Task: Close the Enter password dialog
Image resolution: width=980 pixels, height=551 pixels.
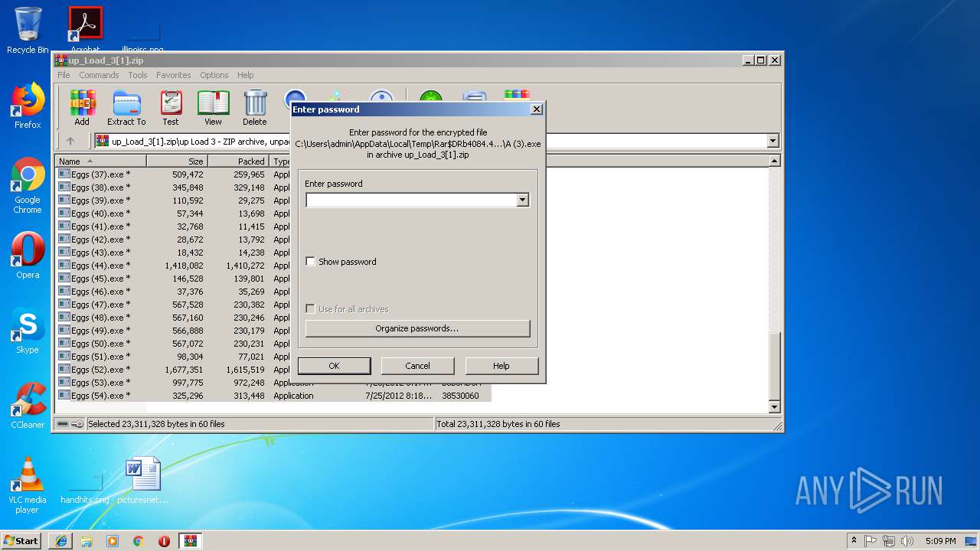Action: point(537,109)
